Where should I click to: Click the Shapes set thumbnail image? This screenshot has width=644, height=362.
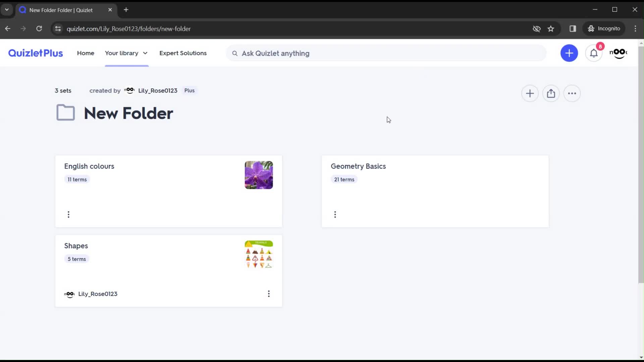pyautogui.click(x=259, y=254)
